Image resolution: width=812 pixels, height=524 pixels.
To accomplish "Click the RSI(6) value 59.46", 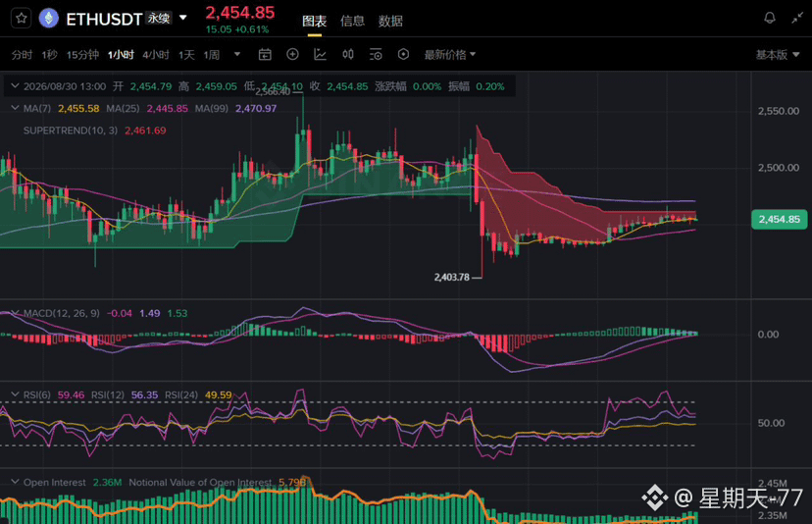I will click(x=71, y=394).
